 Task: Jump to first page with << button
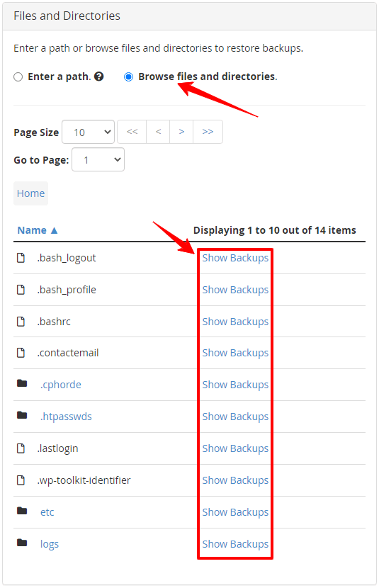coord(132,132)
